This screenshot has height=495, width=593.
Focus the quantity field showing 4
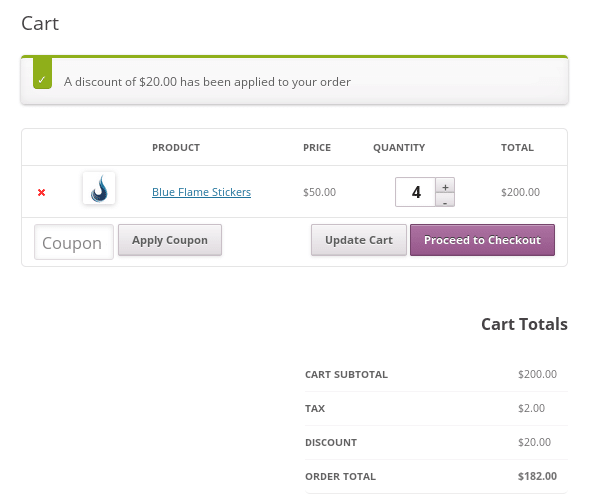pyautogui.click(x=416, y=192)
